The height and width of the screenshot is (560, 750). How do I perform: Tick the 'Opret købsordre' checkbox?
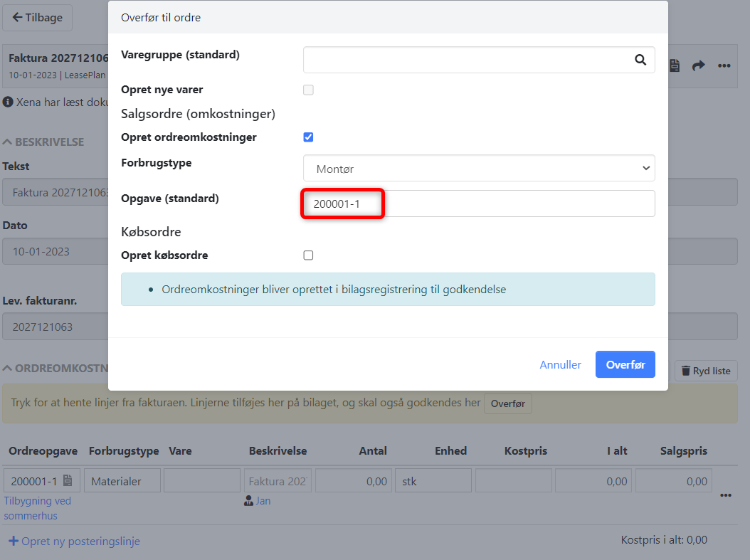pyautogui.click(x=308, y=255)
